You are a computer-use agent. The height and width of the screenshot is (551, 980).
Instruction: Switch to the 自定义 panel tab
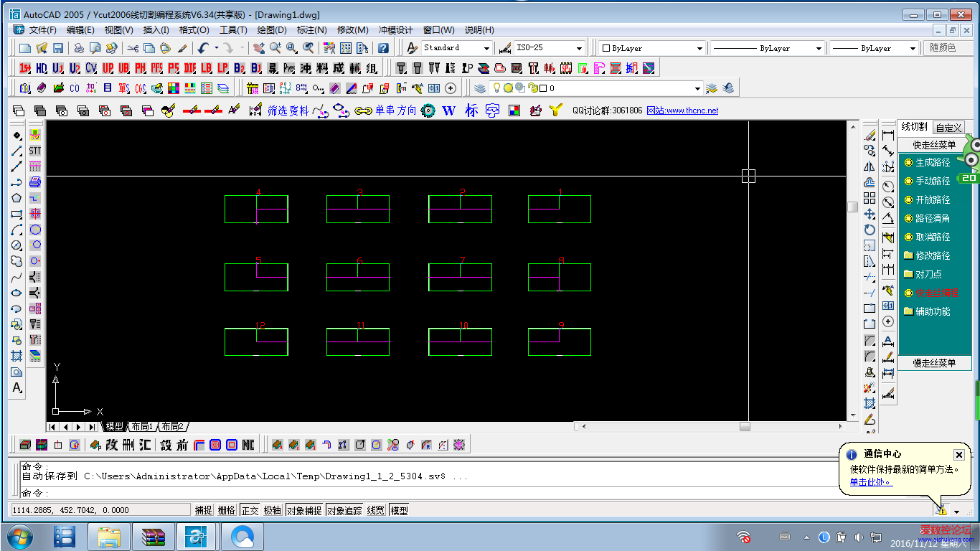pos(948,128)
